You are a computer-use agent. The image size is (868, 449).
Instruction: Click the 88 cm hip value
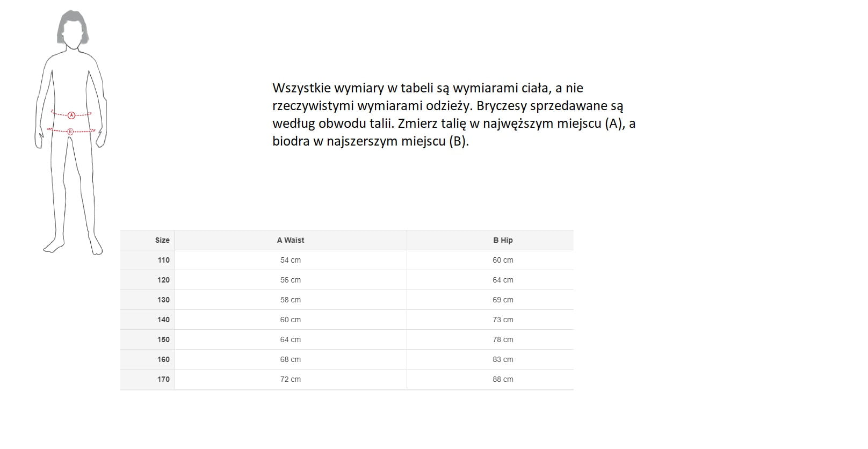point(503,379)
